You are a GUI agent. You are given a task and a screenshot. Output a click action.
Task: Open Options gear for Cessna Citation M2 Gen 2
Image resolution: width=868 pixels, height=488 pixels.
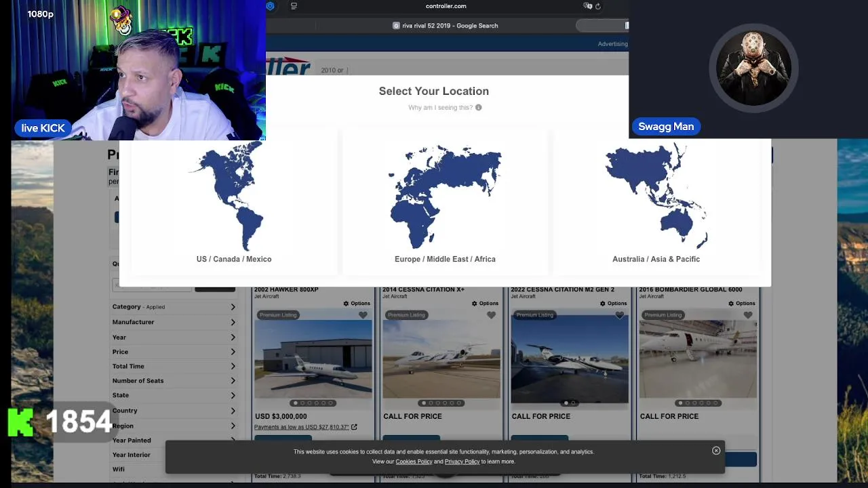pyautogui.click(x=613, y=304)
